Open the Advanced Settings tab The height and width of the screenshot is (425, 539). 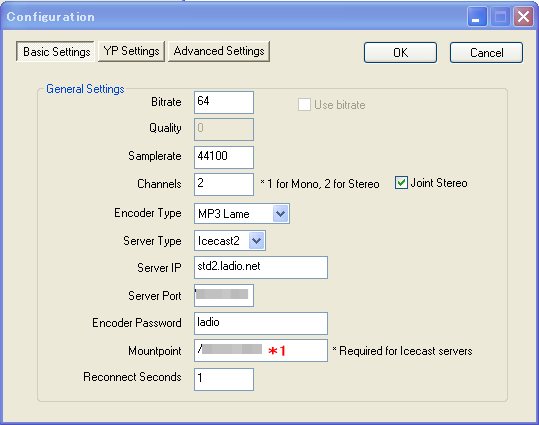219,52
